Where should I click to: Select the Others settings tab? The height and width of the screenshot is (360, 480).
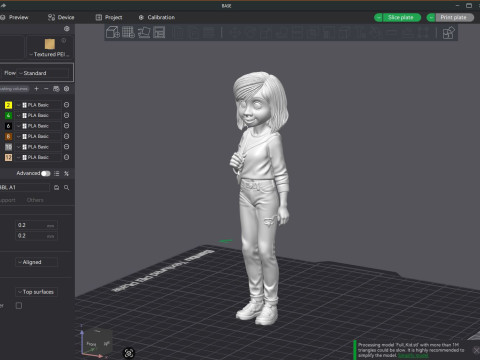click(35, 200)
